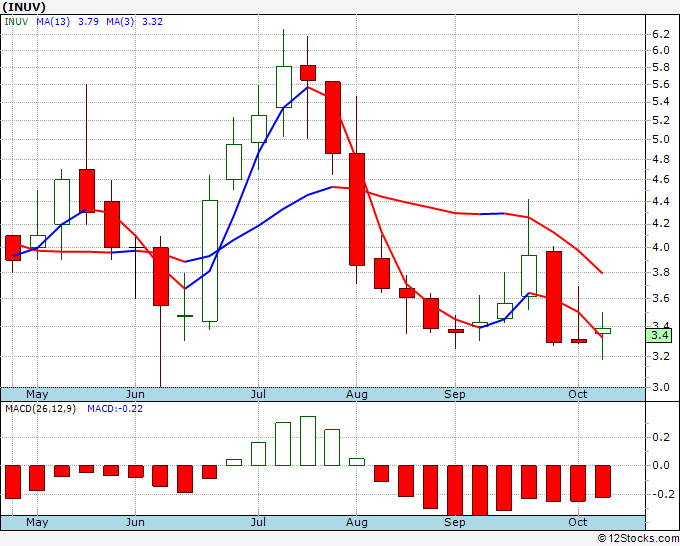Screen dimensions: 680x546
Task: Click the Jun label on price chart axis
Action: click(135, 394)
